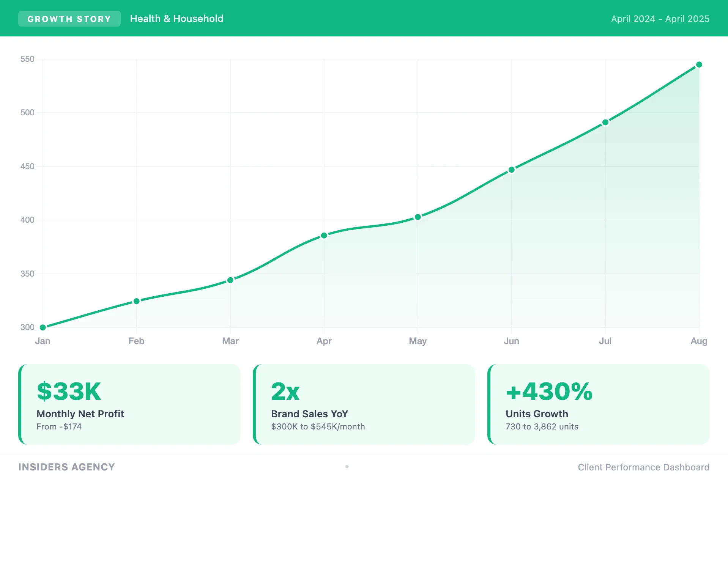Click the Apr x-axis label
The height and width of the screenshot is (563, 728).
324,341
